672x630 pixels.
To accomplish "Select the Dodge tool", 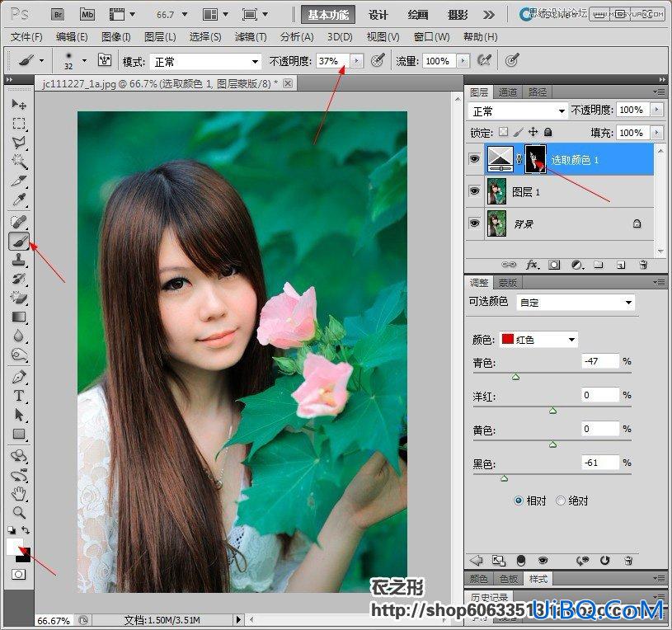I will [18, 355].
